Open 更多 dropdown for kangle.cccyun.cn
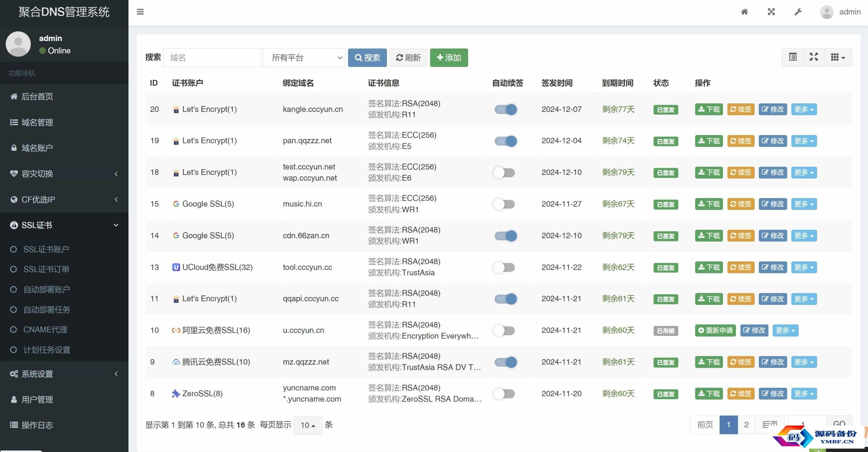 point(804,109)
